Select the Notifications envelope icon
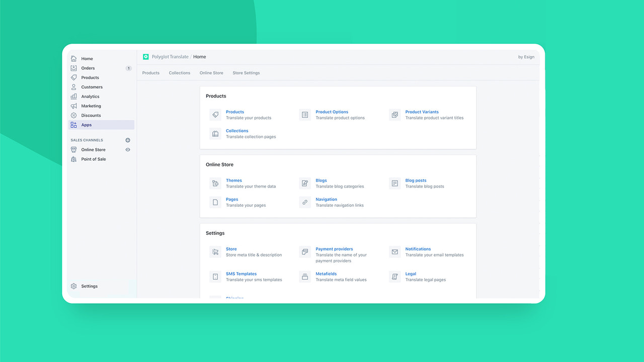Viewport: 644px width, 362px height. click(394, 251)
